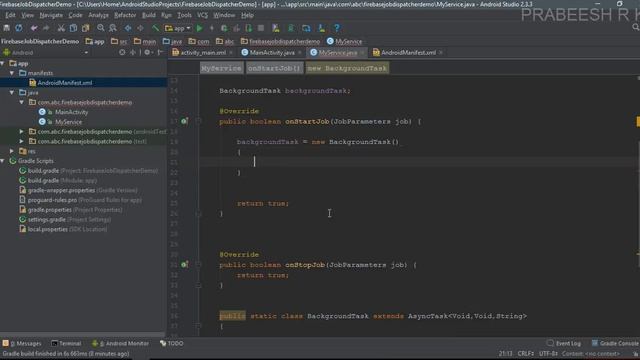640x360 pixels.
Task: Select MainActivity class in project tree
Action: coord(71,112)
